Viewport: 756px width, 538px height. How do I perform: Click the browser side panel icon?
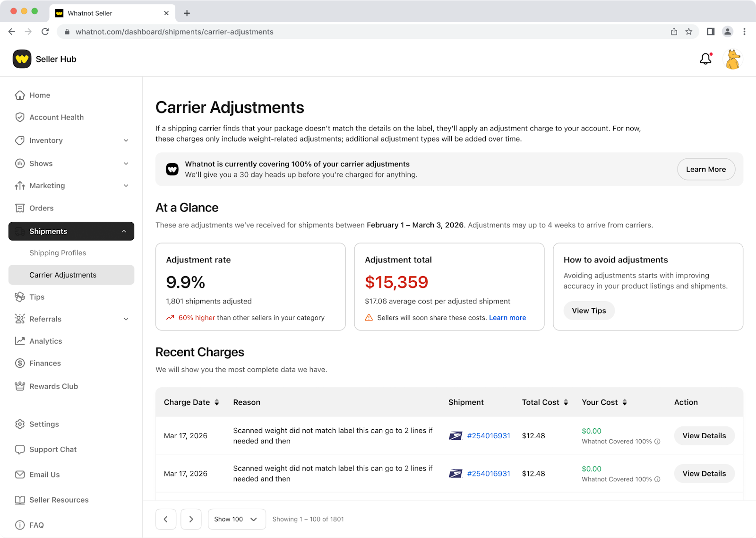point(710,32)
